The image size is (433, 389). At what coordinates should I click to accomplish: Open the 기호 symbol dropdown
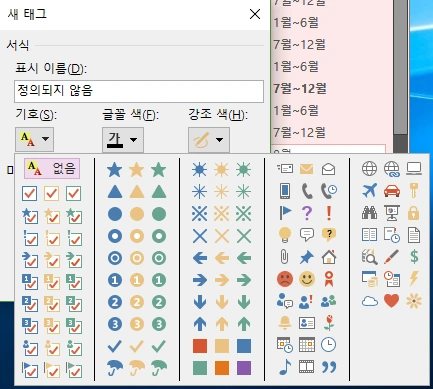click(34, 139)
